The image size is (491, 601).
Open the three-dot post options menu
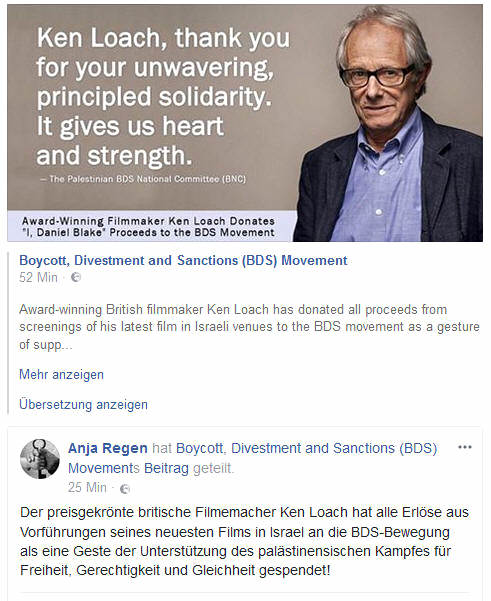point(465,447)
